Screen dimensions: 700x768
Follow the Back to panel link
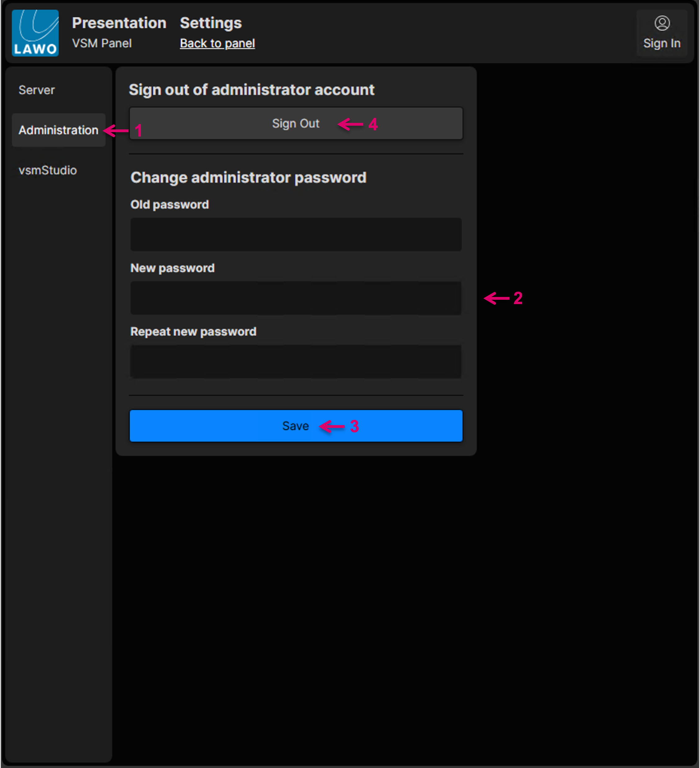tap(217, 43)
